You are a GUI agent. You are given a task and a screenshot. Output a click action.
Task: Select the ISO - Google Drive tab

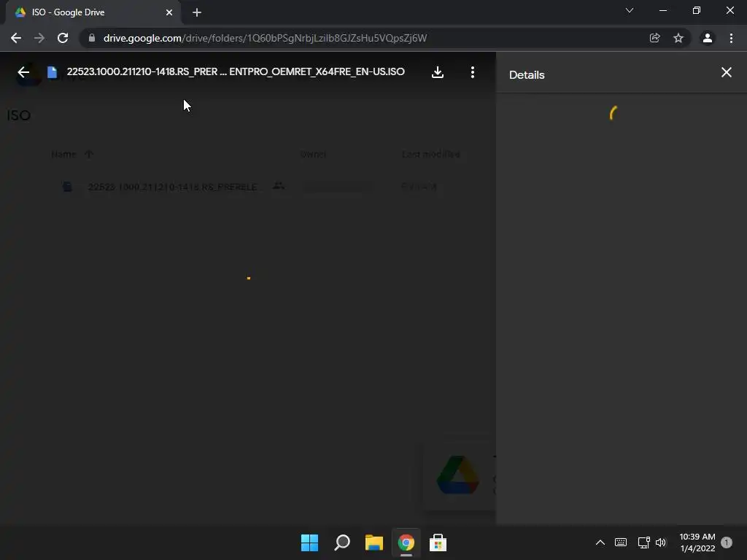coord(93,12)
